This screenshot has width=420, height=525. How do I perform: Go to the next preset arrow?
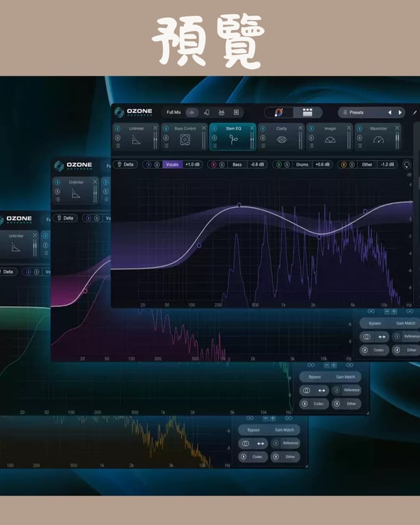coord(400,113)
